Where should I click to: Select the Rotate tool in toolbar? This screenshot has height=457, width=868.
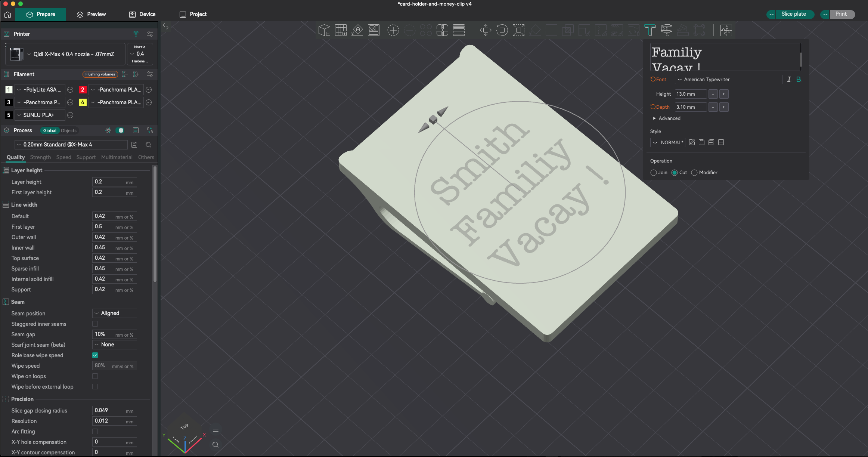(502, 30)
